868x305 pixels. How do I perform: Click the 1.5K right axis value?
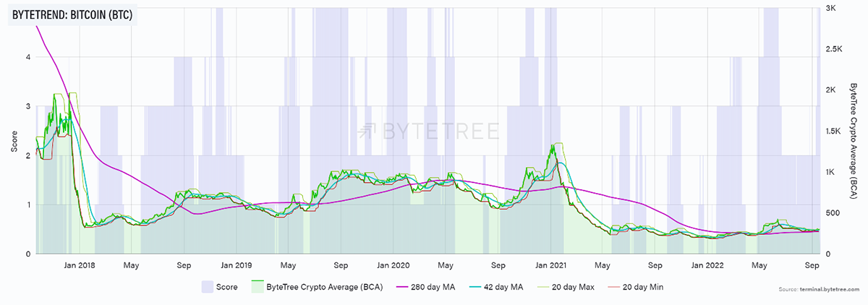[834, 132]
